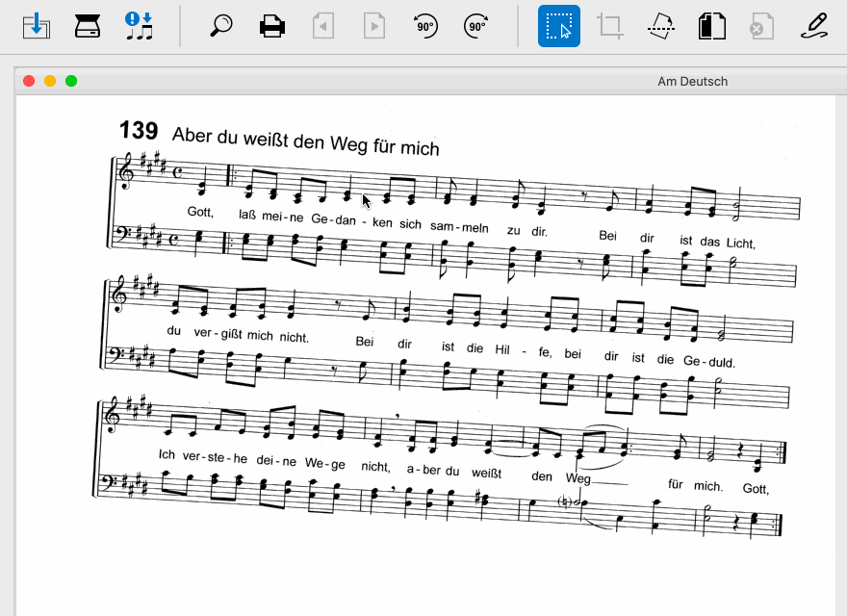Open the magnifier zoom tool

221,26
